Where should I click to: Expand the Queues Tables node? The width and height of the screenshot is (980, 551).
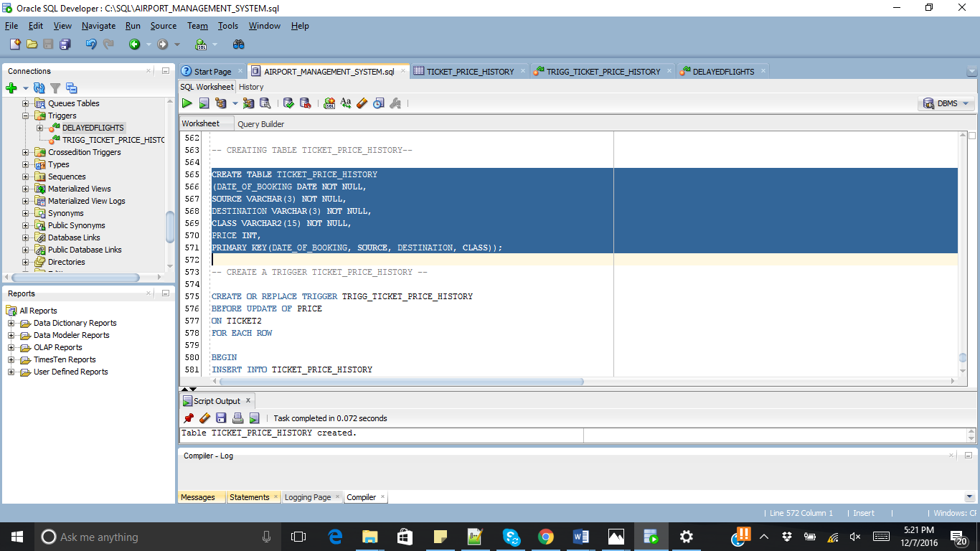coord(26,103)
